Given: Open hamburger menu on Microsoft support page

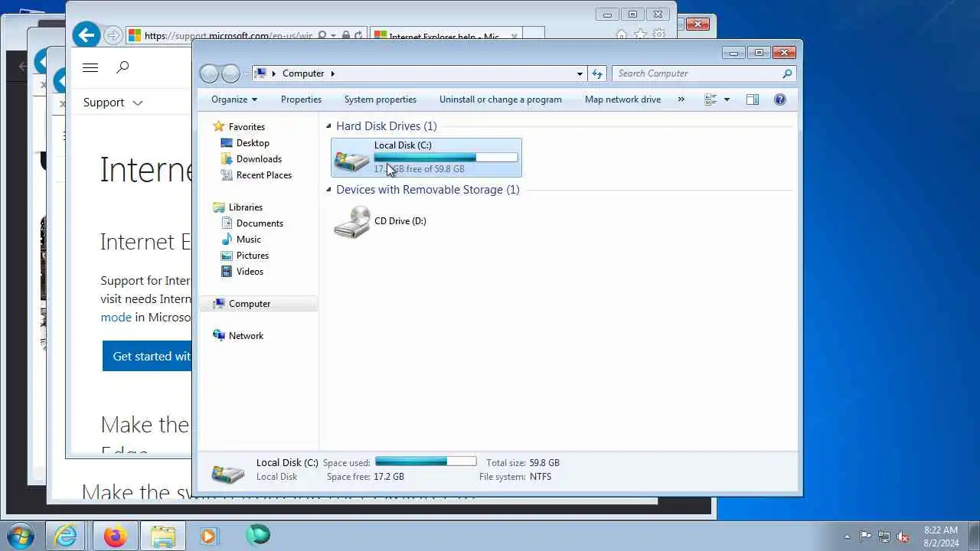Looking at the screenshot, I should [90, 67].
